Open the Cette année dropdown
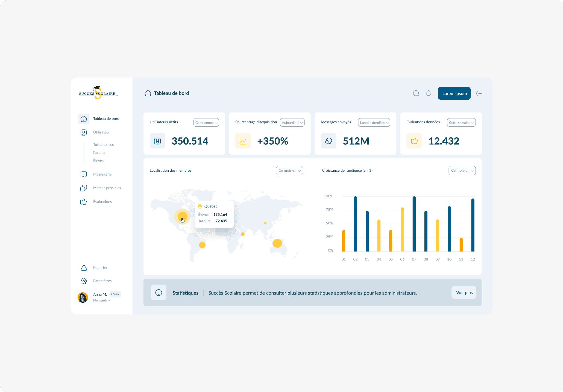The image size is (563, 392). click(206, 123)
